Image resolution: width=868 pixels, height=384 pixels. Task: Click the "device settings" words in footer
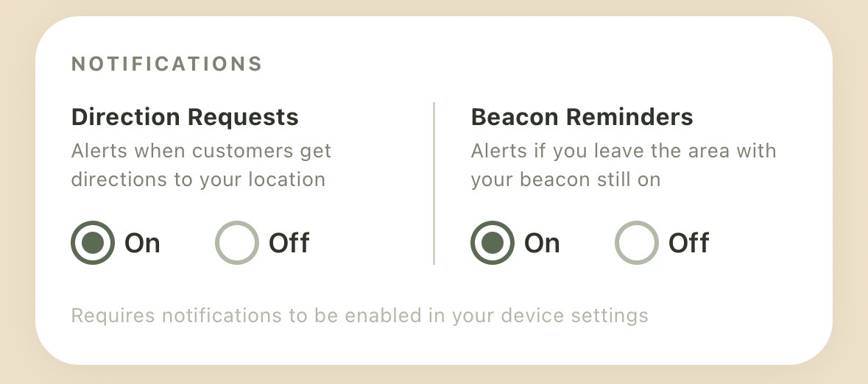click(574, 316)
